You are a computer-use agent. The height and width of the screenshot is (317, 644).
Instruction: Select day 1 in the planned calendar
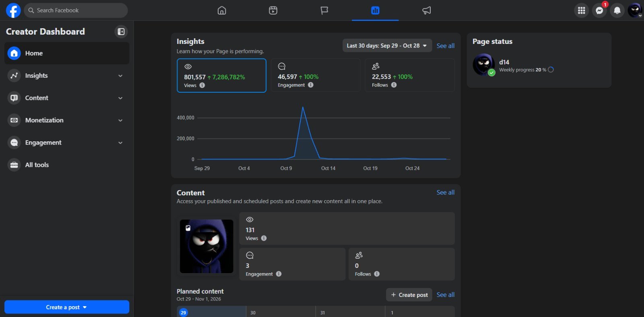pyautogui.click(x=420, y=311)
